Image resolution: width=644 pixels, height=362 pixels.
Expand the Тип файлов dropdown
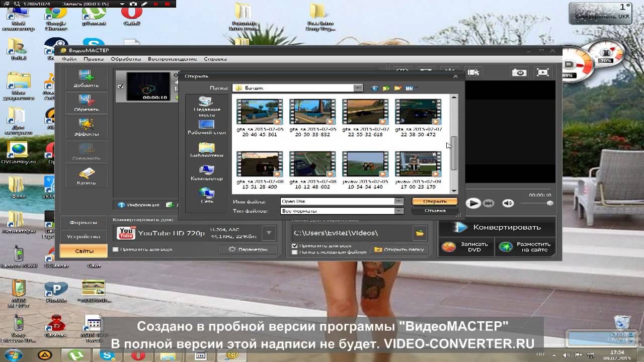point(398,211)
